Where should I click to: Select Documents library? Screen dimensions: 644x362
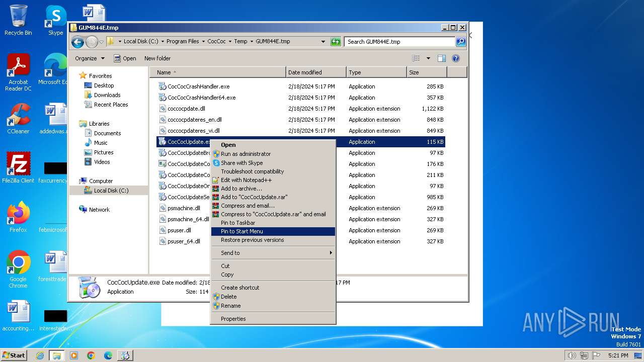pyautogui.click(x=107, y=133)
